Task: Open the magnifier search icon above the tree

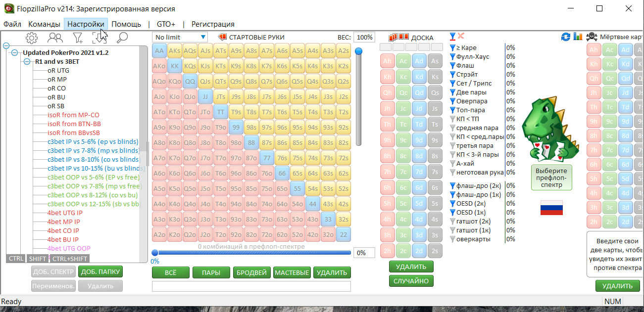Action: click(x=122, y=38)
